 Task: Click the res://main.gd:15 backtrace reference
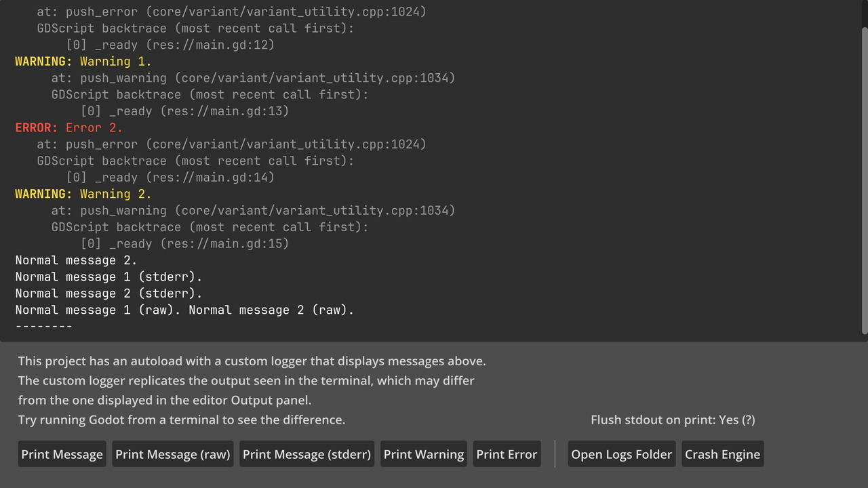[x=219, y=243]
